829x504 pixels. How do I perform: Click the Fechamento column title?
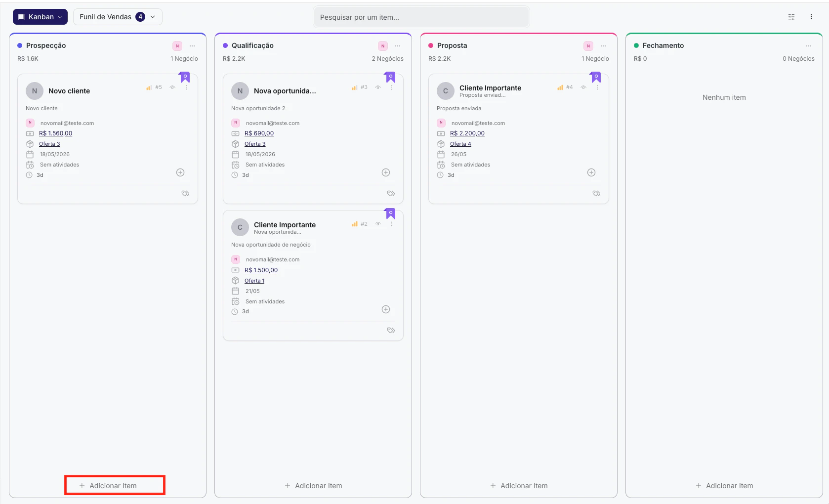663,45
